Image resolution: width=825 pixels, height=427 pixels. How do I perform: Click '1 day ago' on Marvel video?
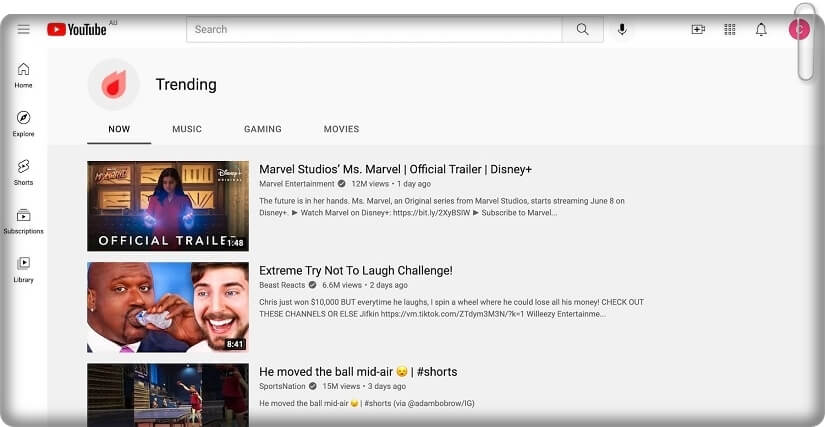pos(414,184)
